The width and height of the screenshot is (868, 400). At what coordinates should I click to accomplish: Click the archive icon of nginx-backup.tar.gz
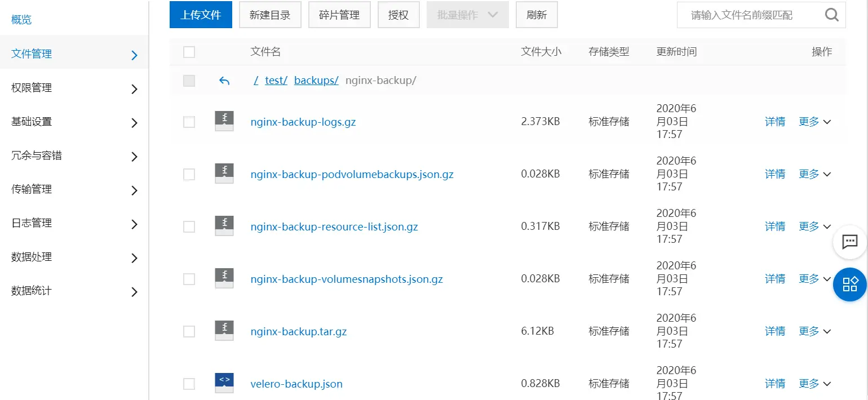coord(224,331)
